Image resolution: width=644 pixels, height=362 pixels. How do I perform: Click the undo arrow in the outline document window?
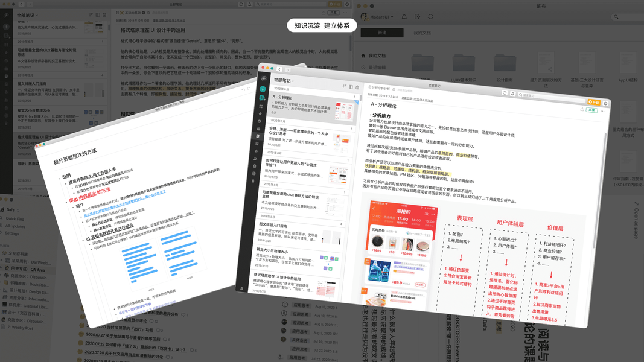[x=243, y=89]
